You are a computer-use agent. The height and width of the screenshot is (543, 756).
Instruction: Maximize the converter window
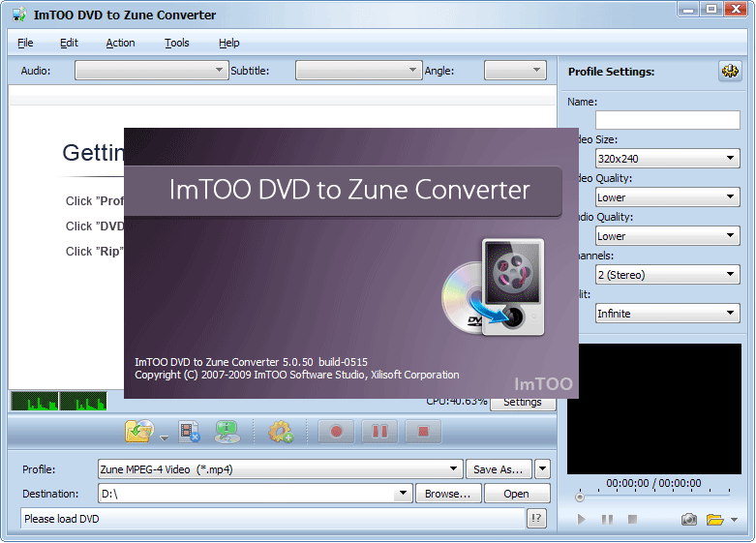(x=711, y=9)
